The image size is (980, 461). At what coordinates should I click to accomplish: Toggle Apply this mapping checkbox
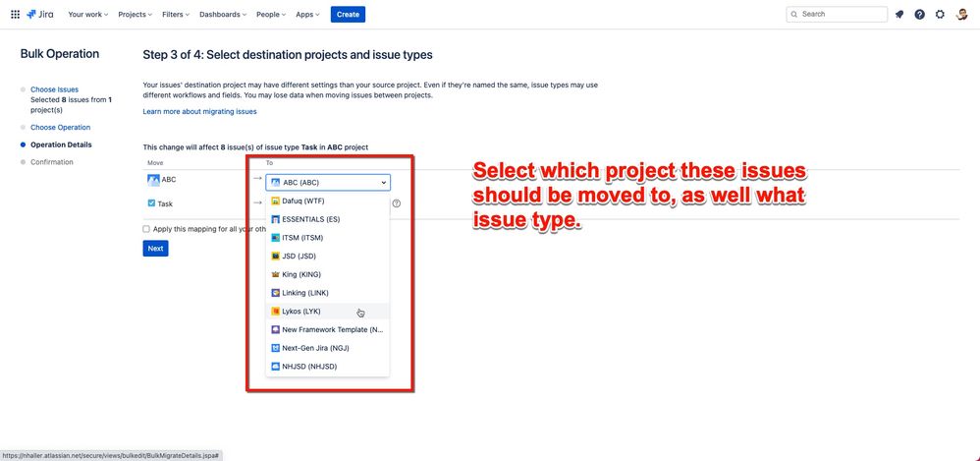coord(146,229)
